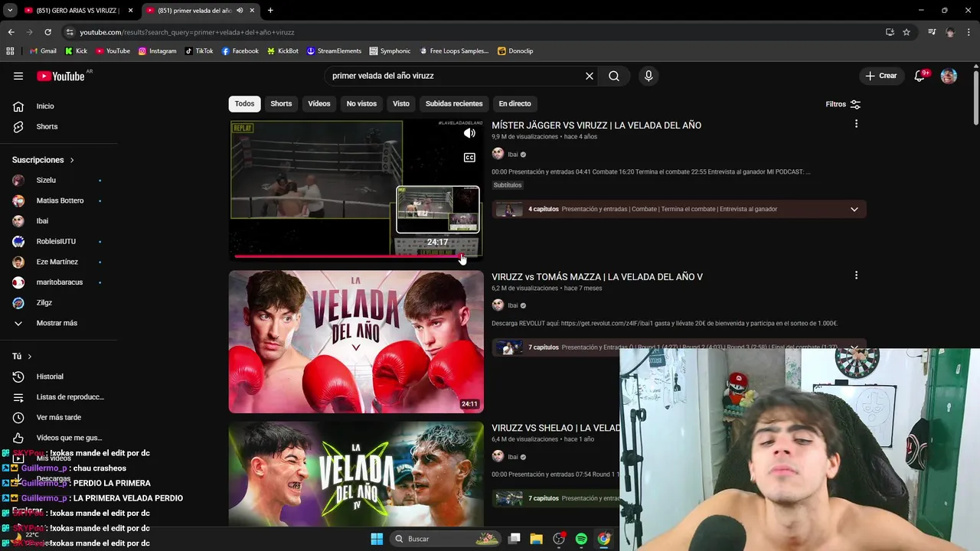Image resolution: width=980 pixels, height=551 pixels.
Task: Select the Shorts filter chip
Action: tap(281, 103)
